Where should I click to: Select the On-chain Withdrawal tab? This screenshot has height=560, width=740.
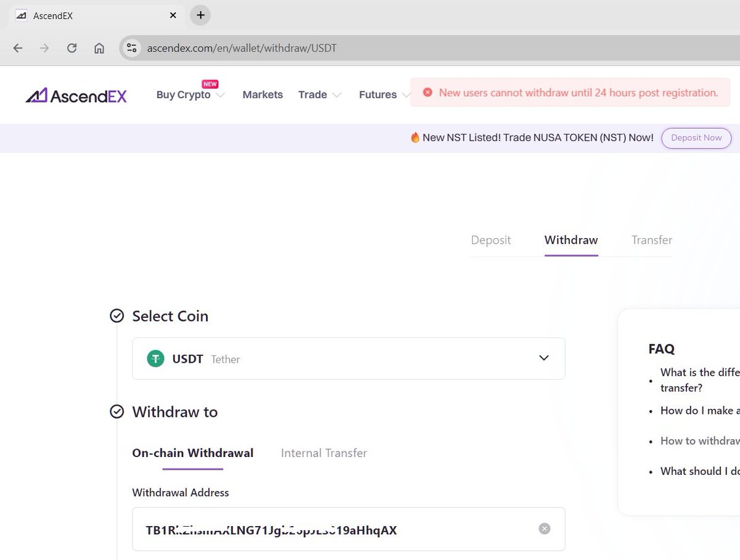(x=193, y=453)
